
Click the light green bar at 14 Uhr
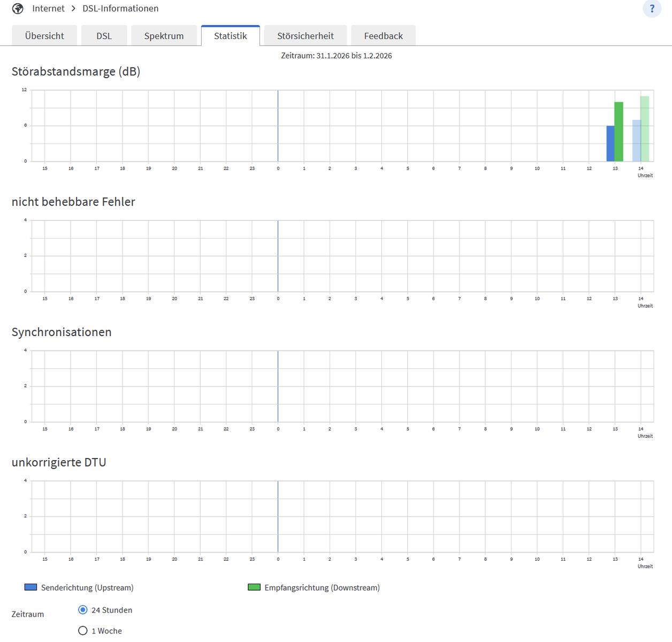(645, 129)
